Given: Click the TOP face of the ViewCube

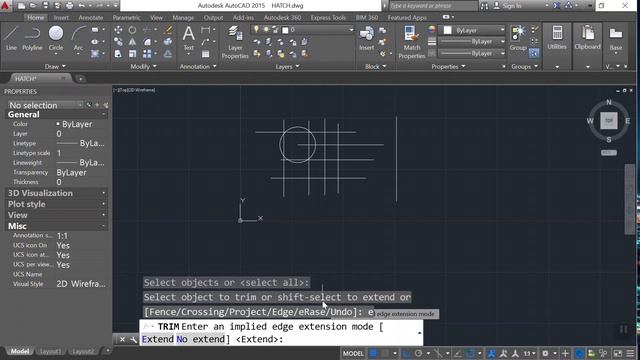Looking at the screenshot, I should [609, 121].
